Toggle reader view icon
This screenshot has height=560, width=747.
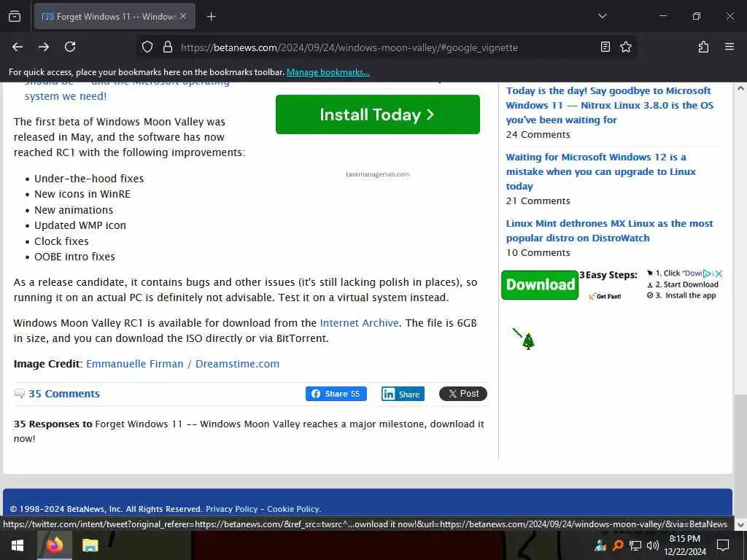(605, 47)
